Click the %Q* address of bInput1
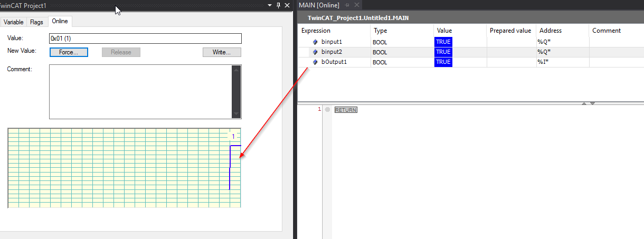 544,42
